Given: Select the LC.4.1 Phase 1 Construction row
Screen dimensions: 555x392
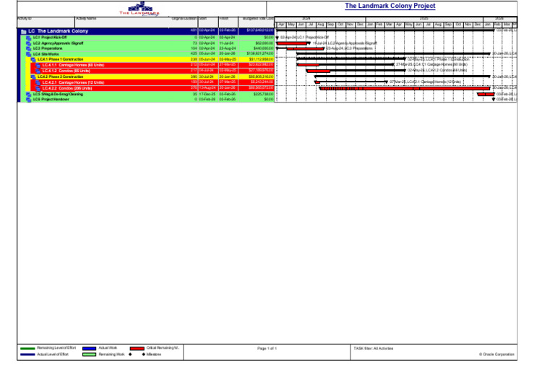Looking at the screenshot, I should (x=150, y=60).
